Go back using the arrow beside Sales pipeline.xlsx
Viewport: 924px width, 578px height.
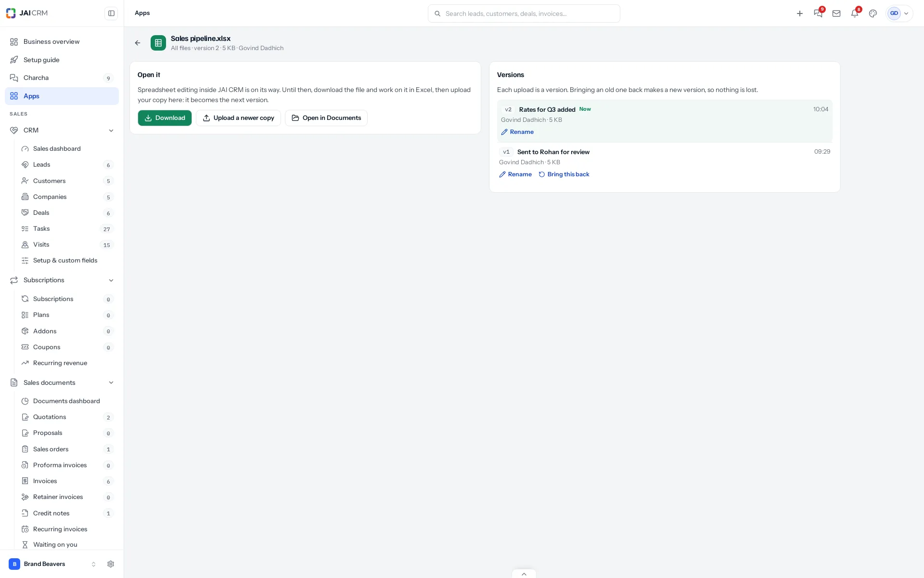click(x=138, y=43)
